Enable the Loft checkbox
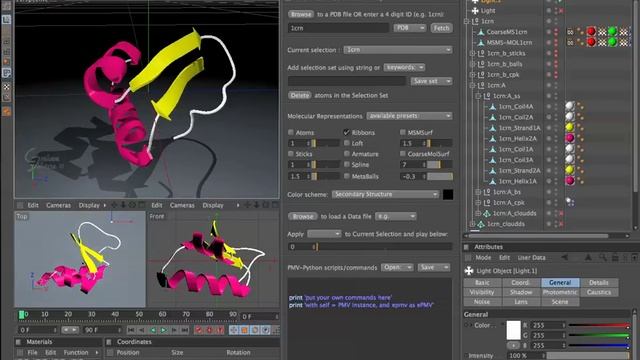This screenshot has height=360, width=640. [x=347, y=143]
